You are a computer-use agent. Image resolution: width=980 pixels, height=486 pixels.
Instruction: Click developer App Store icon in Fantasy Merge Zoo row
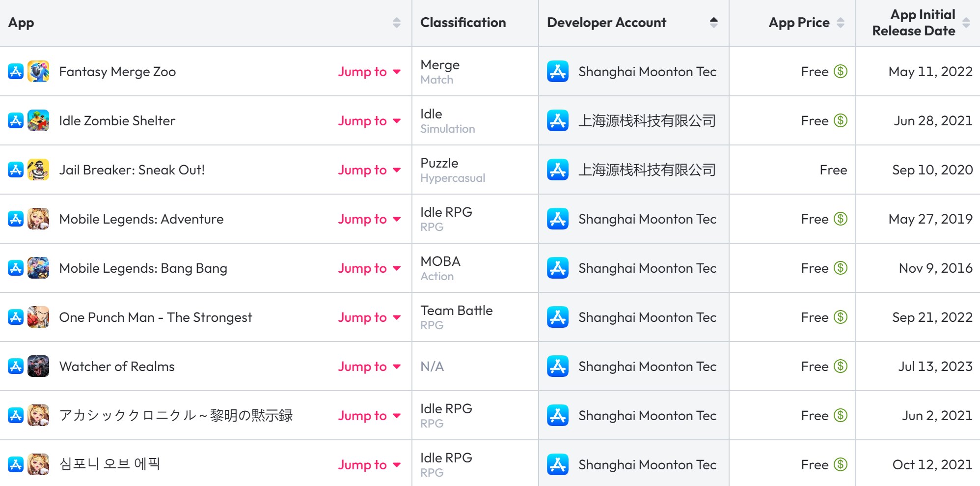point(558,71)
